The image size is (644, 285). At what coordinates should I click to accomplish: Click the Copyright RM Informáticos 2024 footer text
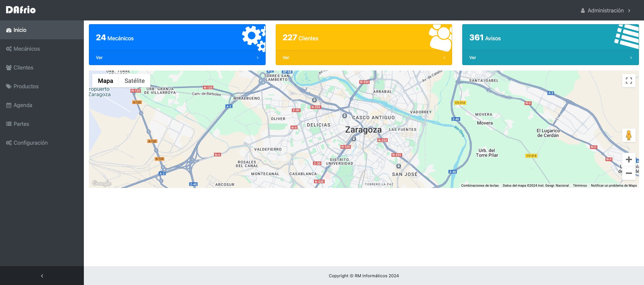tap(364, 276)
